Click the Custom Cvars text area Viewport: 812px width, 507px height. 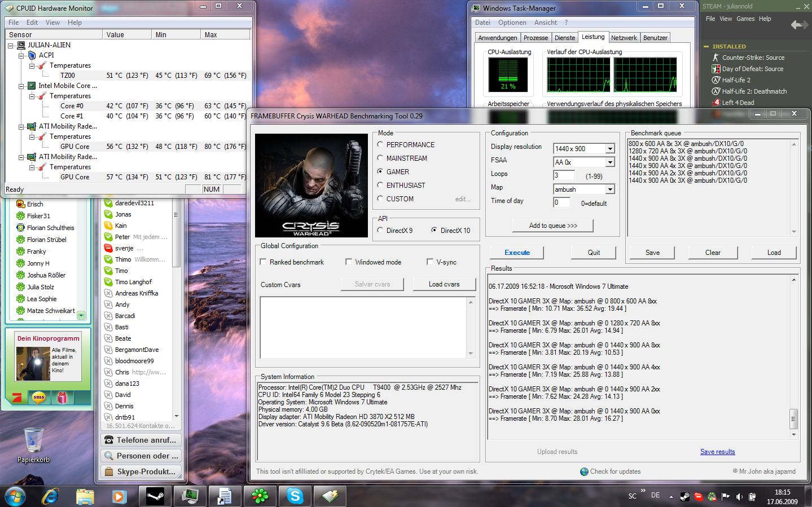(363, 328)
